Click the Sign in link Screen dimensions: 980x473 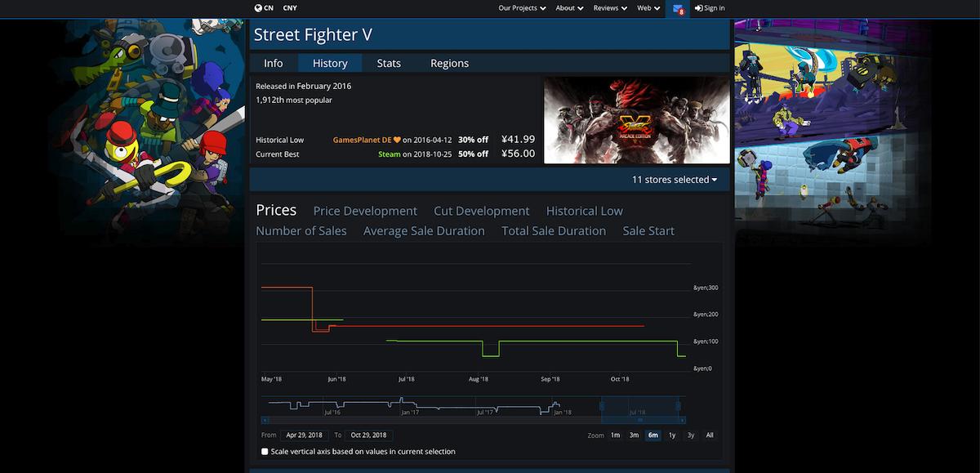pos(711,7)
